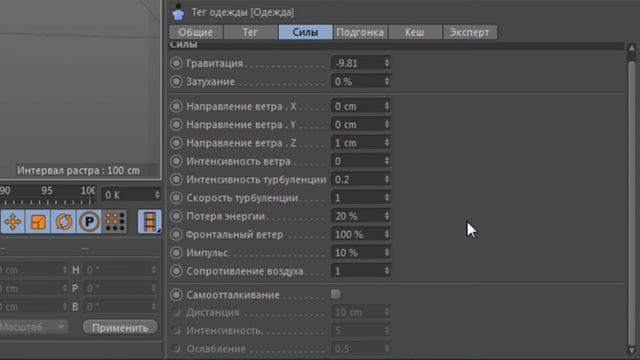
Task: Click stepper arrows for Гравитация
Action: 387,63
